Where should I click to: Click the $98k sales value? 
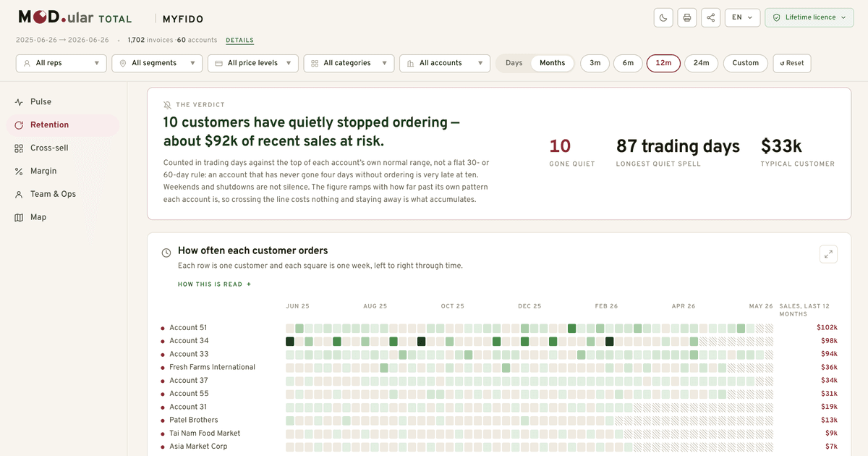[828, 341]
